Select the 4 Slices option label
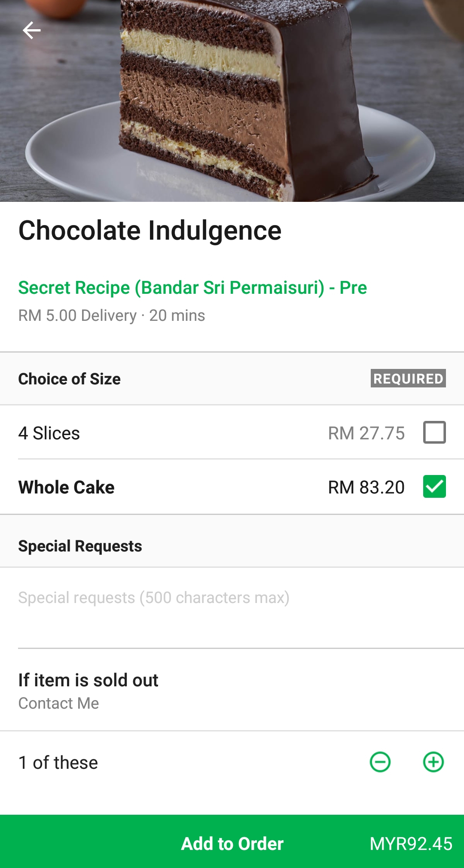The height and width of the screenshot is (868, 464). pos(49,433)
